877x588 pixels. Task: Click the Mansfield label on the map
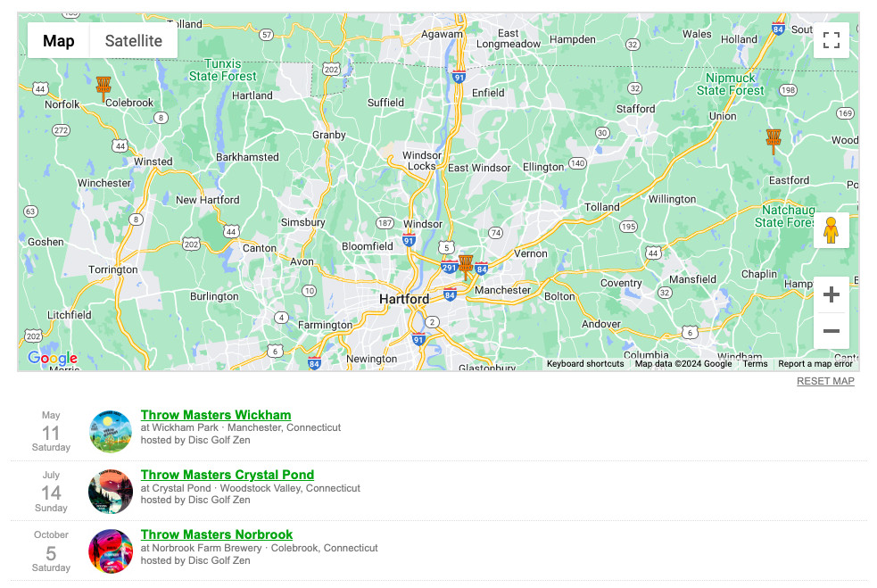click(692, 279)
